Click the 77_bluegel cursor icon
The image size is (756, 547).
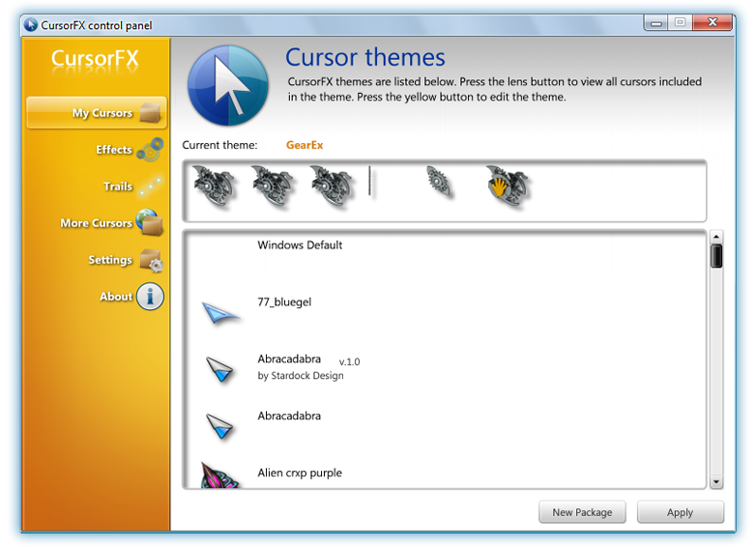click(220, 313)
